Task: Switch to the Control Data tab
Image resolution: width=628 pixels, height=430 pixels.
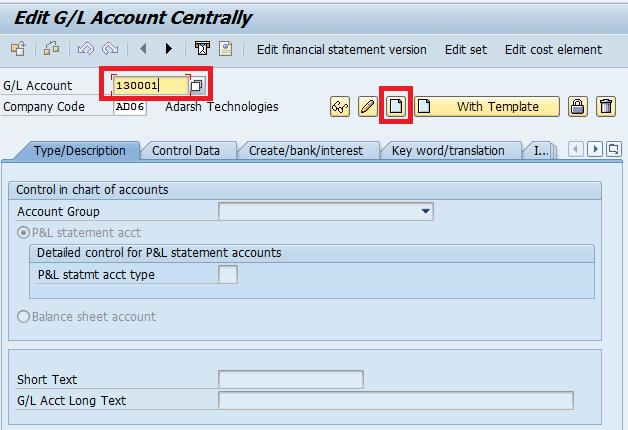Action: point(185,151)
